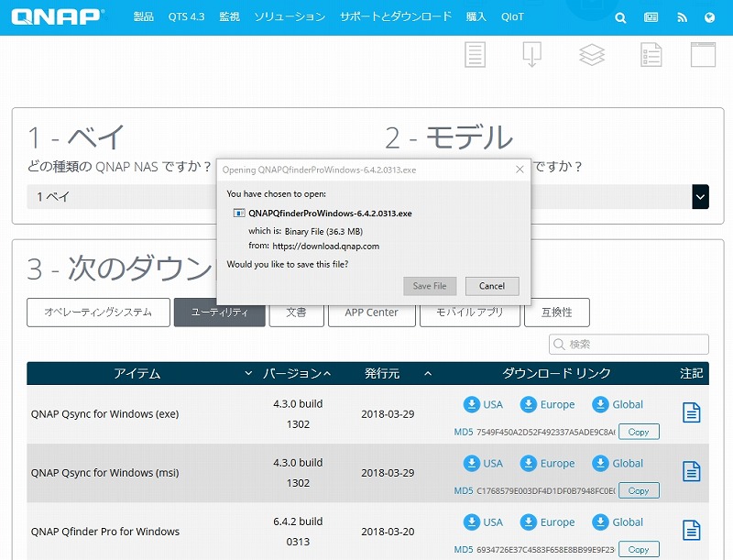
Task: Open the 1ベイ bay dropdown
Action: 122,197
